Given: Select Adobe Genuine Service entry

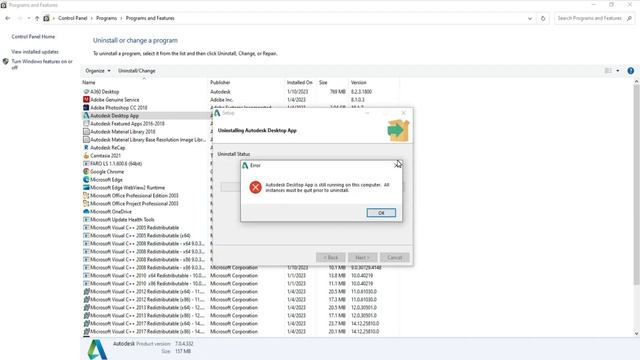Looking at the screenshot, I should coord(115,100).
